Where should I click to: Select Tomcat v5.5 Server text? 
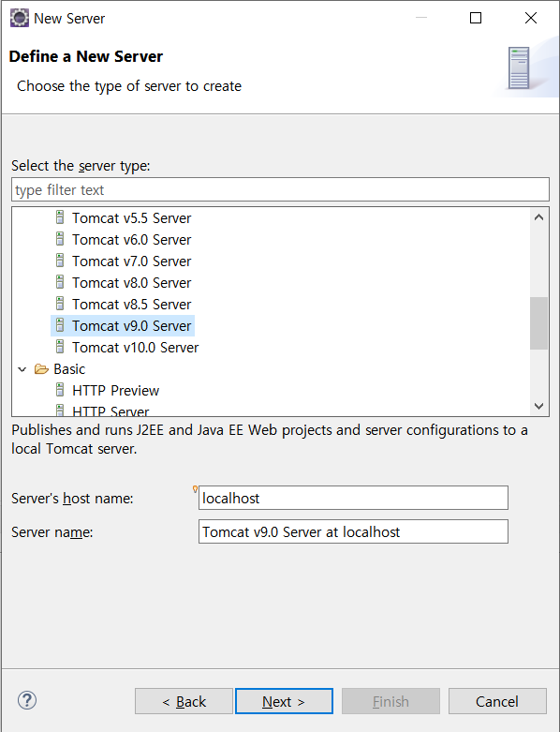pyautogui.click(x=131, y=218)
